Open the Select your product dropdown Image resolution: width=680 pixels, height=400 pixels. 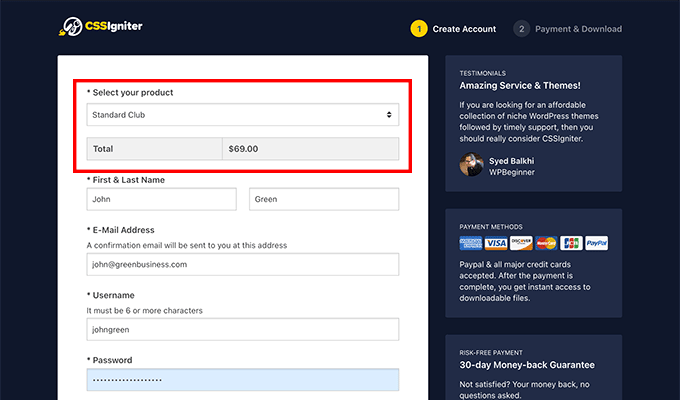click(242, 115)
